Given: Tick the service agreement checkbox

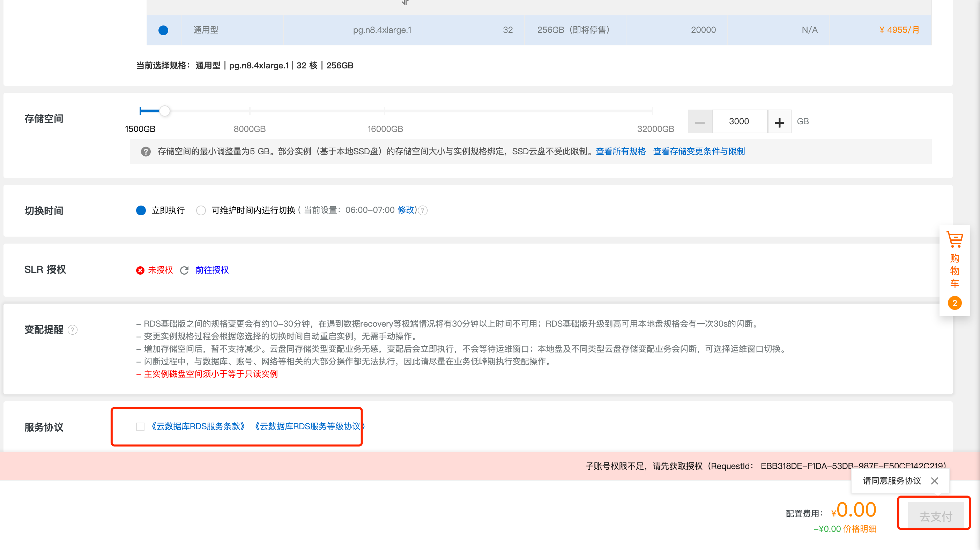Looking at the screenshot, I should click(x=140, y=426).
